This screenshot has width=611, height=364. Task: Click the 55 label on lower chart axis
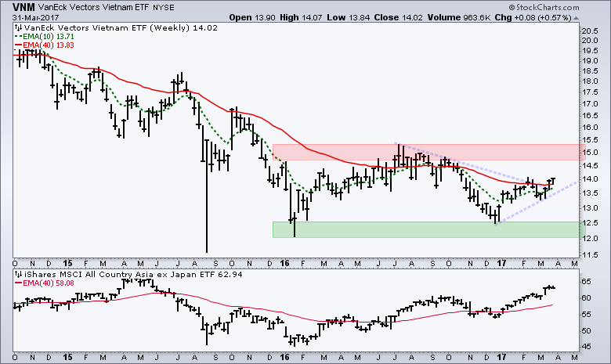[x=587, y=314]
